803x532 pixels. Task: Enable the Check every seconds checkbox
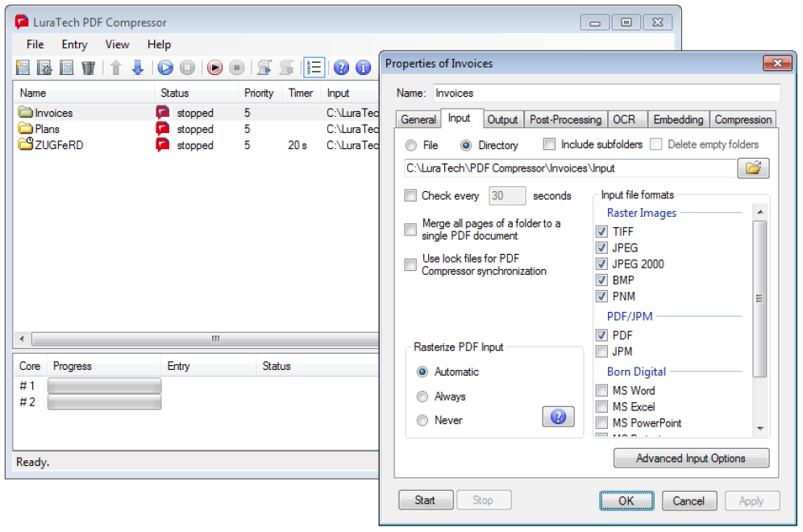pyautogui.click(x=410, y=196)
